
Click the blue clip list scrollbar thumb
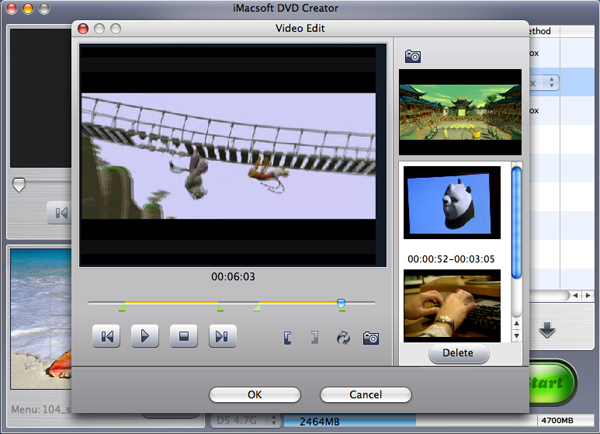point(516,222)
